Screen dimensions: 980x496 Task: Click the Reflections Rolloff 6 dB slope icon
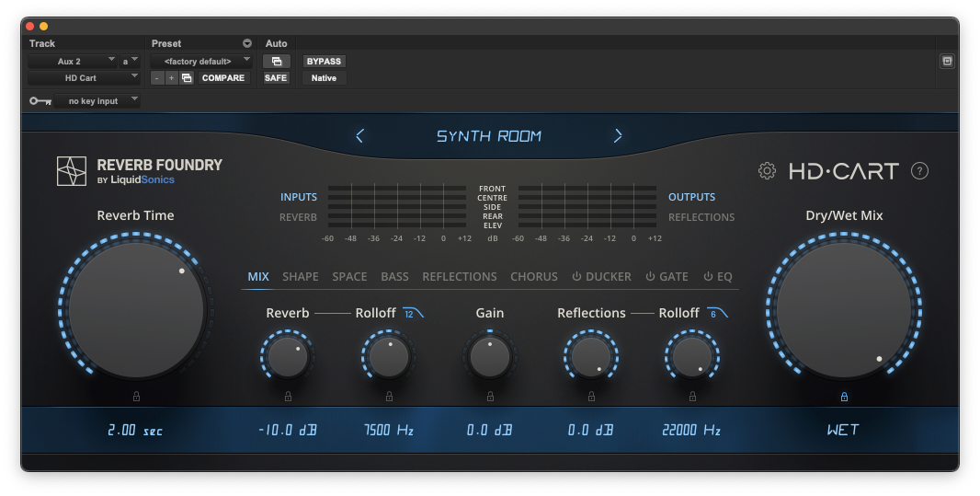[717, 314]
